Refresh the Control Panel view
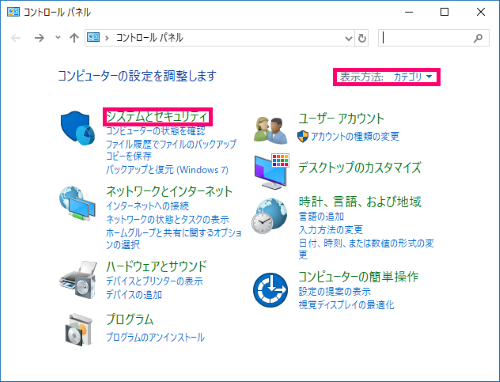Viewport: 500px width, 382px height. [x=362, y=38]
